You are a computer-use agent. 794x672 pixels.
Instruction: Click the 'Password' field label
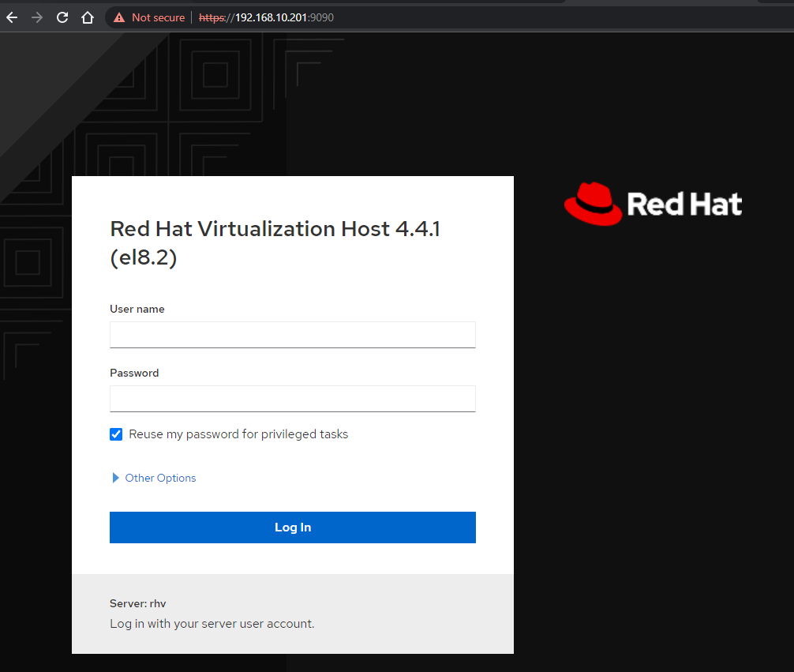(134, 373)
